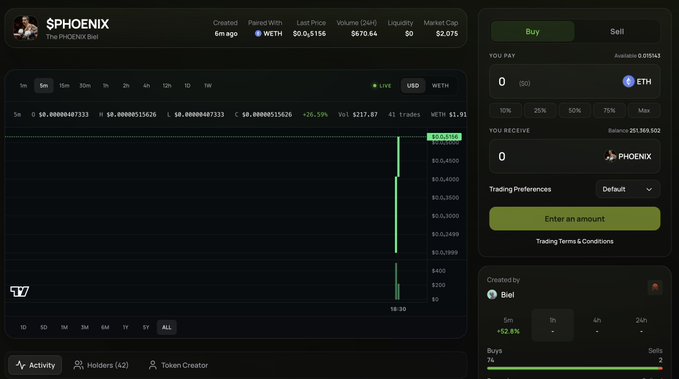The image size is (679, 379).
Task: Set chart range to ALL
Action: [167, 327]
